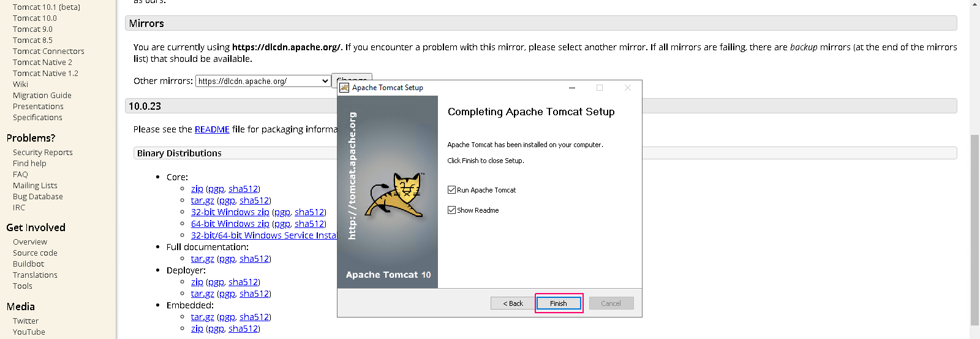Click the Apache Tomcat Setup title bar icon
980x339 pixels.
click(344, 88)
